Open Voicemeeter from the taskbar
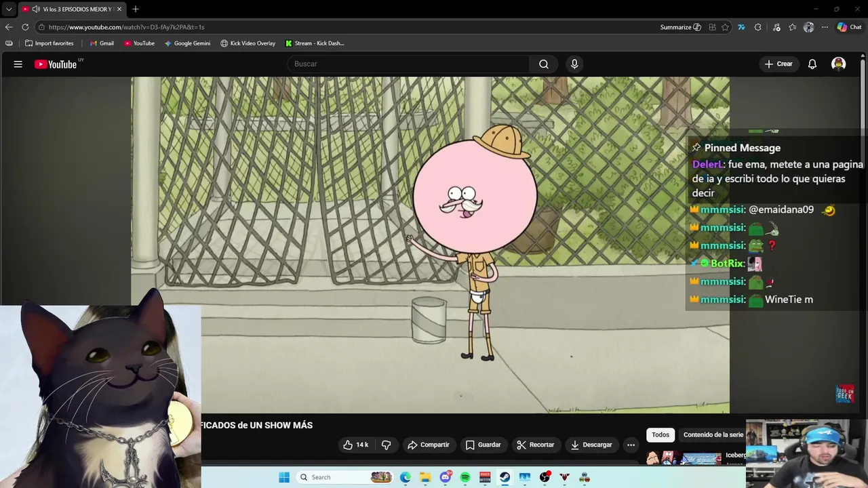This screenshot has height=488, width=868. tap(485, 477)
